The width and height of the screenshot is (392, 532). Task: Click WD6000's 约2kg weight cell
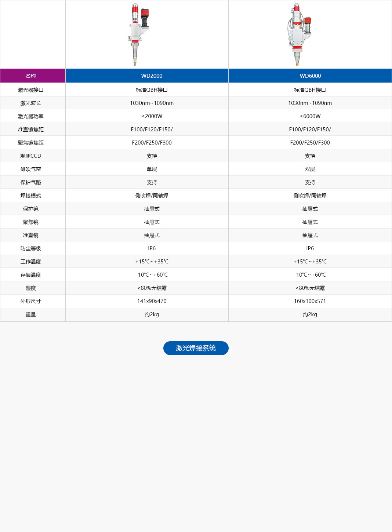(x=310, y=314)
